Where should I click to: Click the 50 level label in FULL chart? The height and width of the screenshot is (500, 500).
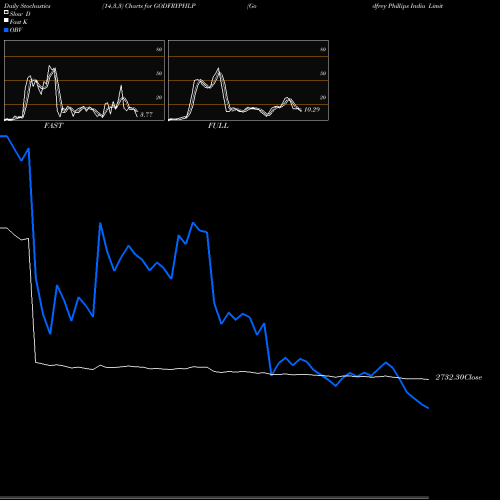click(x=323, y=73)
